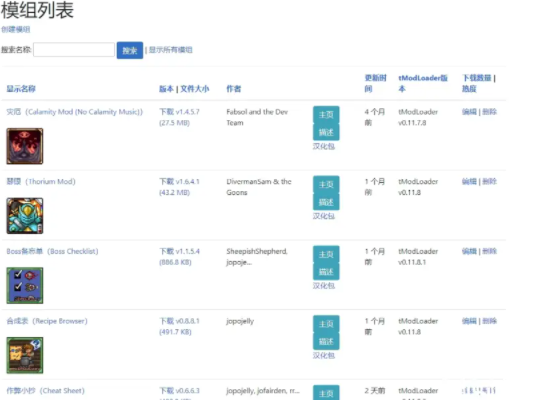Open the Calamity Mod name link
The width and height of the screenshot is (539, 402).
(75, 112)
